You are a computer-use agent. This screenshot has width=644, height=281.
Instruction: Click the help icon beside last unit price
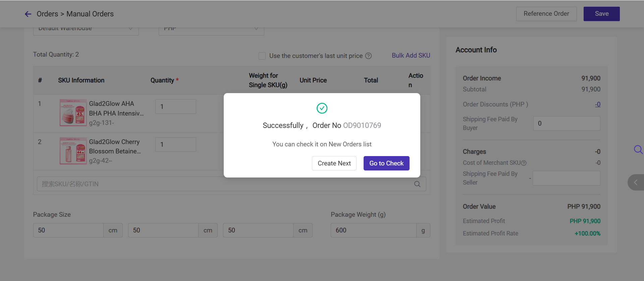368,56
